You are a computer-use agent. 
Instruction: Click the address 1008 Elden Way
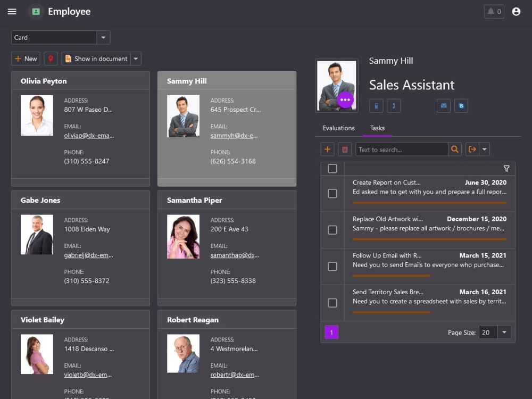click(x=87, y=229)
